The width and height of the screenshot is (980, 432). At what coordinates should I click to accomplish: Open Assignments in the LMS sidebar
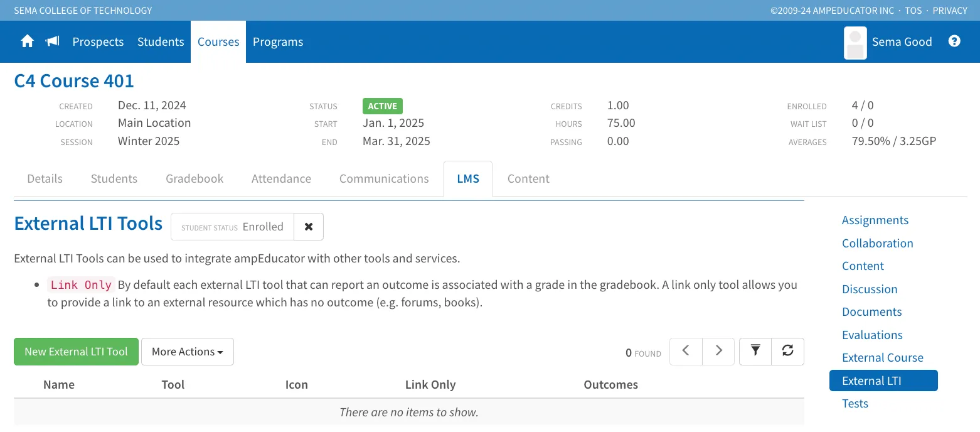point(875,220)
